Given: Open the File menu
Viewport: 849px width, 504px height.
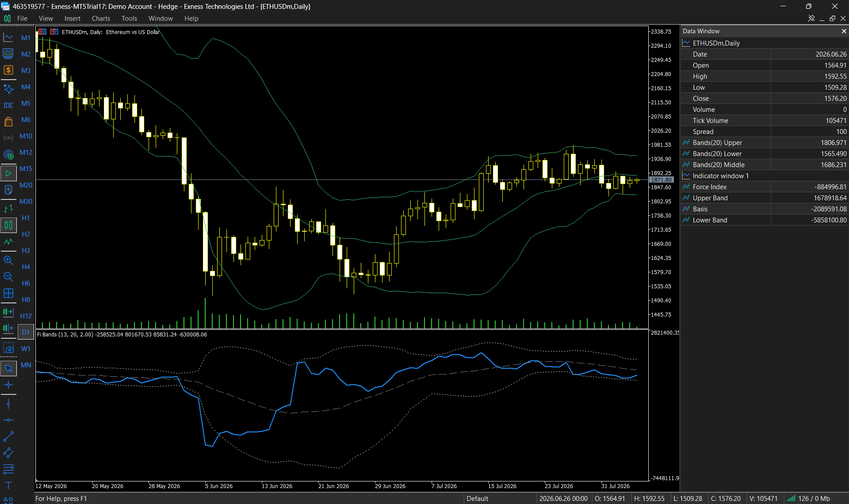Looking at the screenshot, I should point(22,18).
